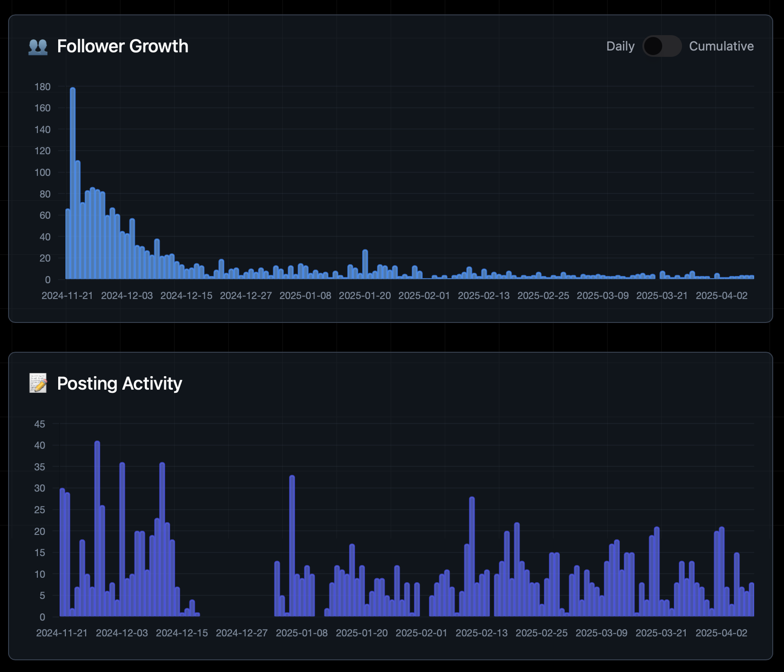The image size is (784, 672).
Task: Click the Follower Growth panel title
Action: coord(122,46)
